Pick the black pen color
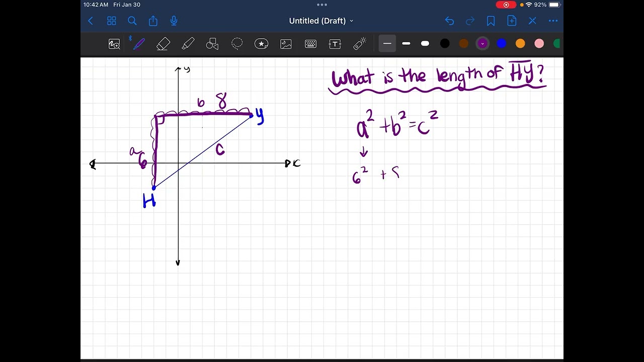 pos(445,44)
